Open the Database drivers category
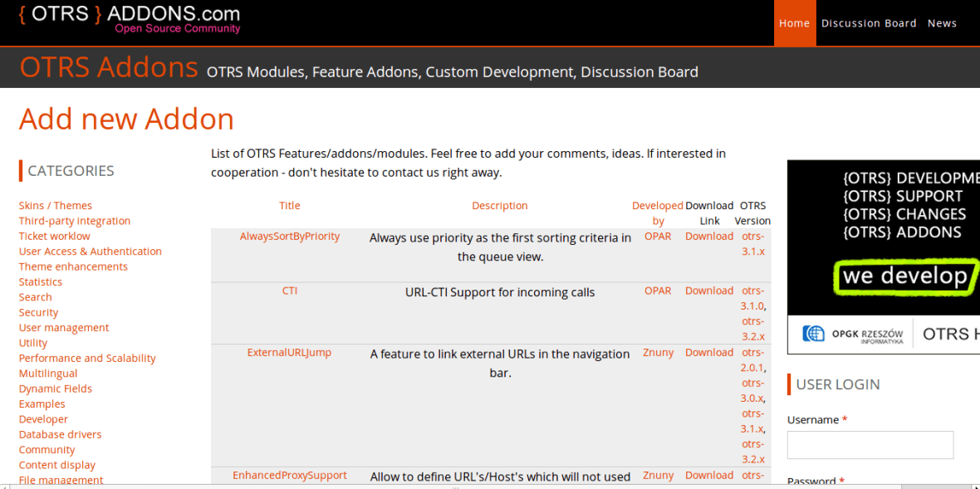The image size is (980, 489). point(60,433)
